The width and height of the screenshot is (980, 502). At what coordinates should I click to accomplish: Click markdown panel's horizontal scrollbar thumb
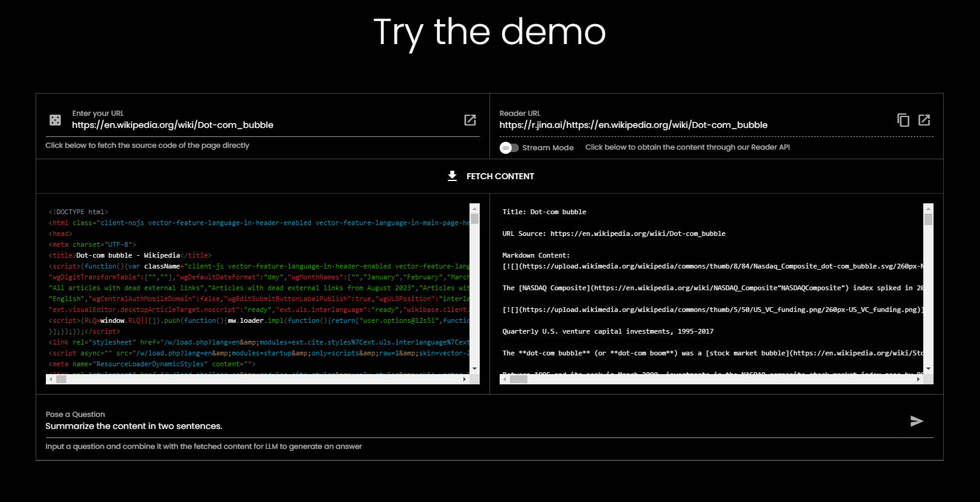518,380
